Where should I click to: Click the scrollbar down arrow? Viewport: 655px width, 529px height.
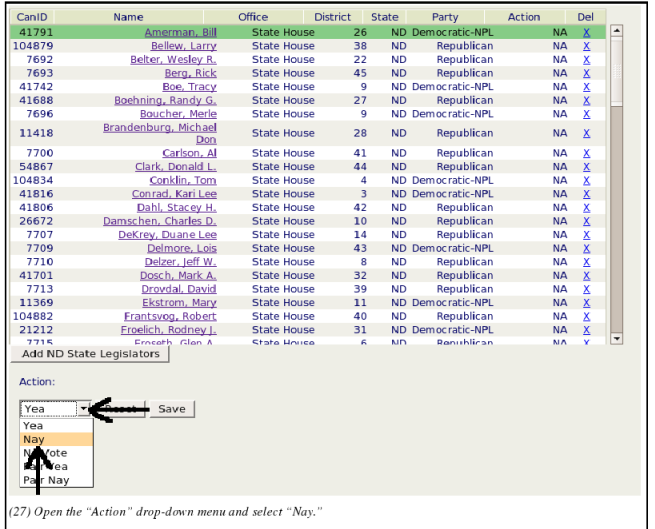click(x=616, y=339)
